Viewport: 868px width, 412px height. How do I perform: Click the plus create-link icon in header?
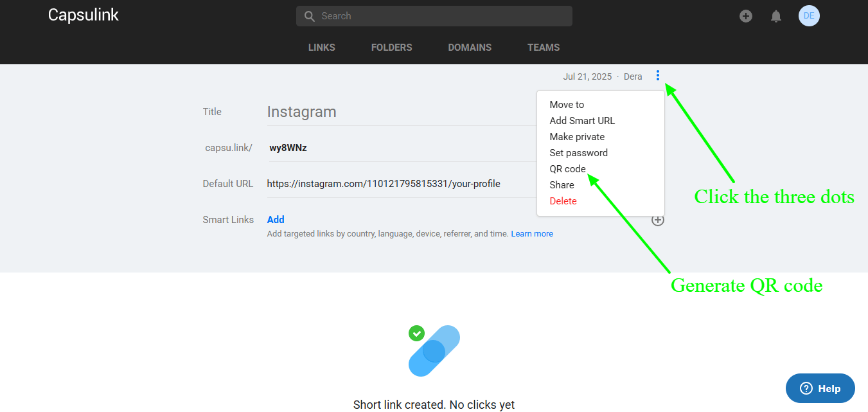(x=746, y=16)
